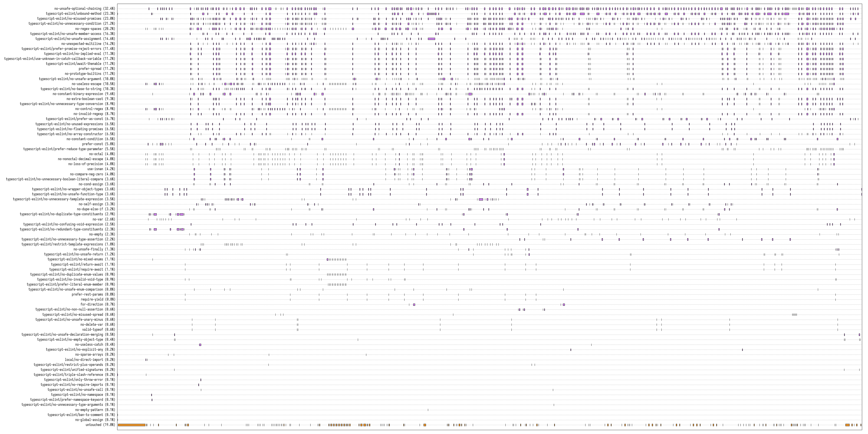Click the no-control-regex (8.9%) label
Screen dimensions: 868x434
click(95, 109)
